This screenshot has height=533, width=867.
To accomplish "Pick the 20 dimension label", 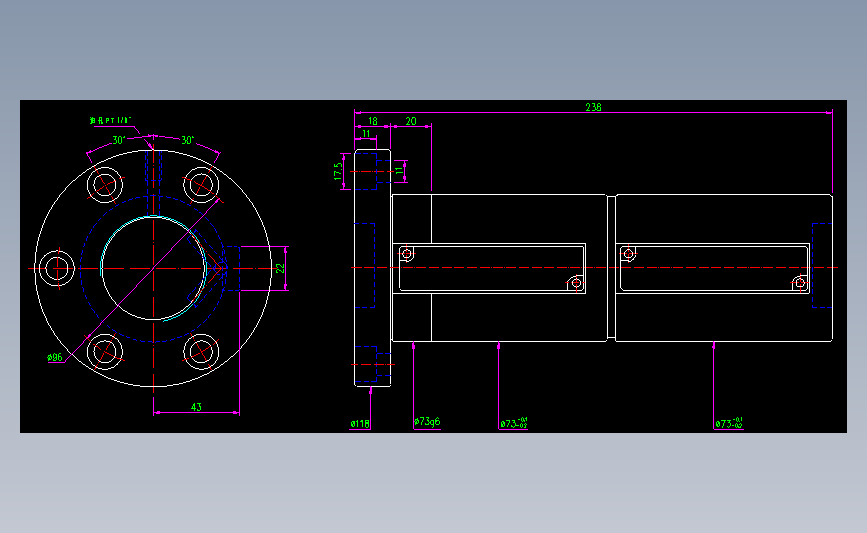I will [411, 121].
